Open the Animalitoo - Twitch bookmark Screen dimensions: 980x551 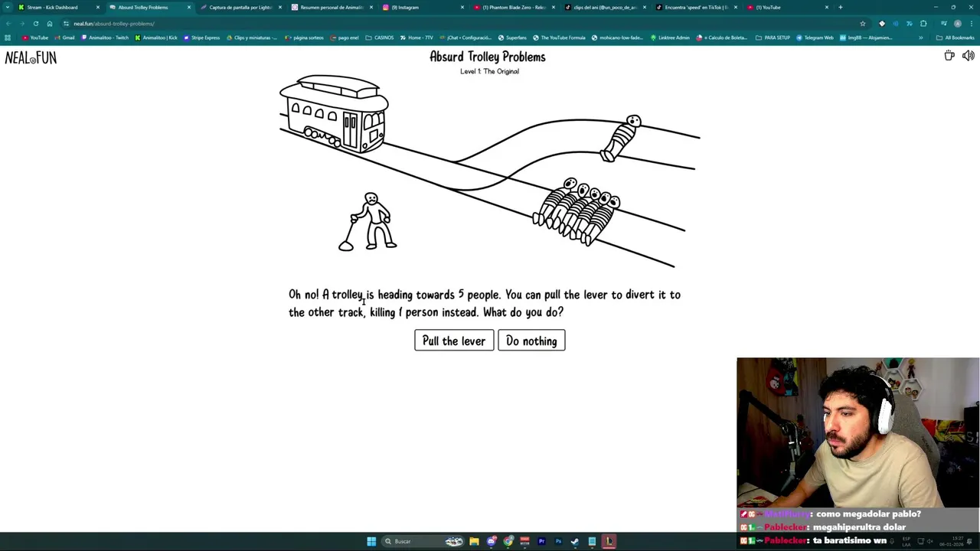tap(105, 37)
